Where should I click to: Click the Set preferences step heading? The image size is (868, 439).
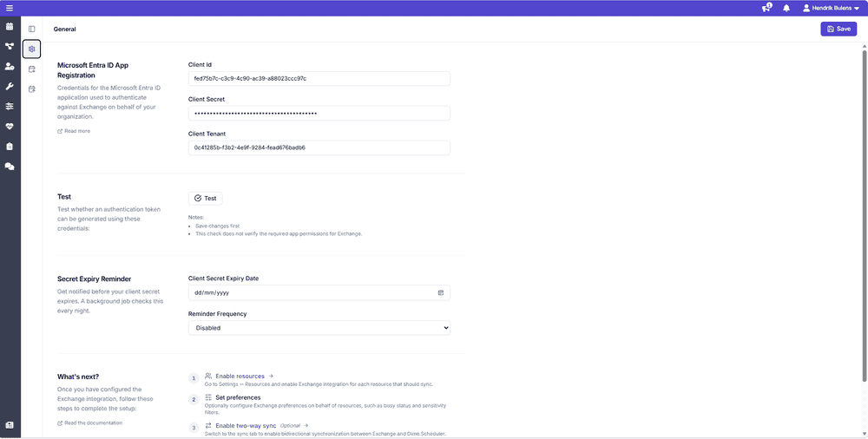tap(238, 397)
